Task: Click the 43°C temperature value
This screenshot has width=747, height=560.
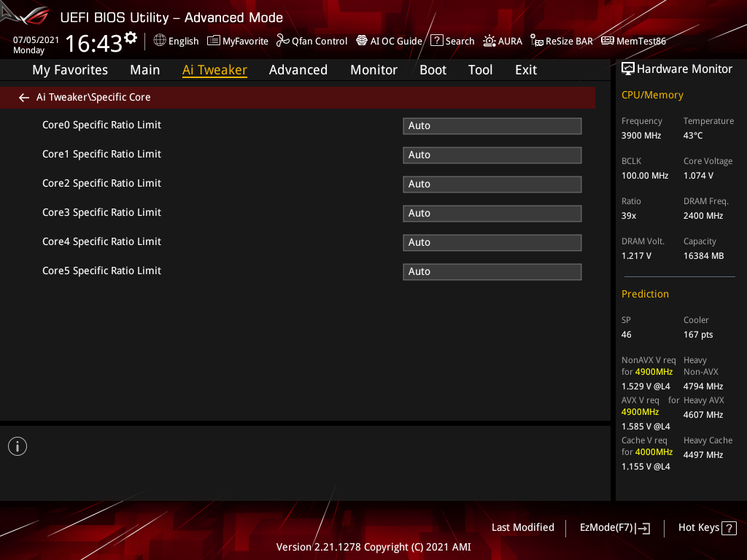Action: pyautogui.click(x=693, y=136)
